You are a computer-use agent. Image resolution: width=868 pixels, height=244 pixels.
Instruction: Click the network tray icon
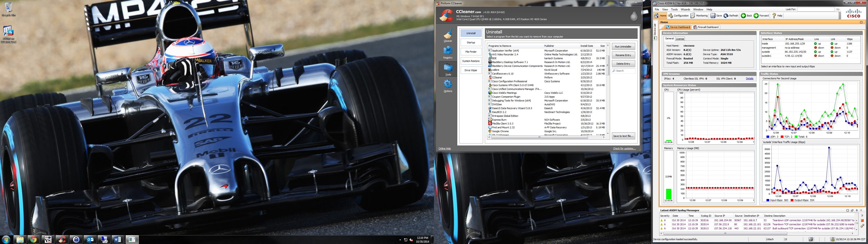(406, 240)
